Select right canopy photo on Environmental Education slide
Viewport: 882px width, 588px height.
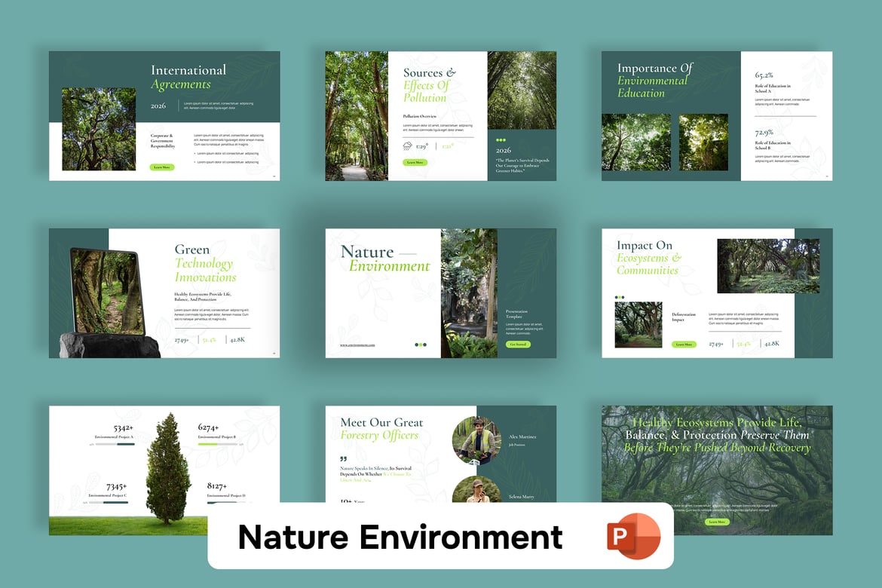(703, 142)
